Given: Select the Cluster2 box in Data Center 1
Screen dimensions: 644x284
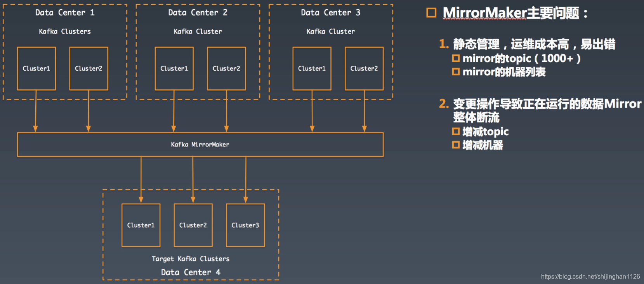Looking at the screenshot, I should click(x=89, y=68).
